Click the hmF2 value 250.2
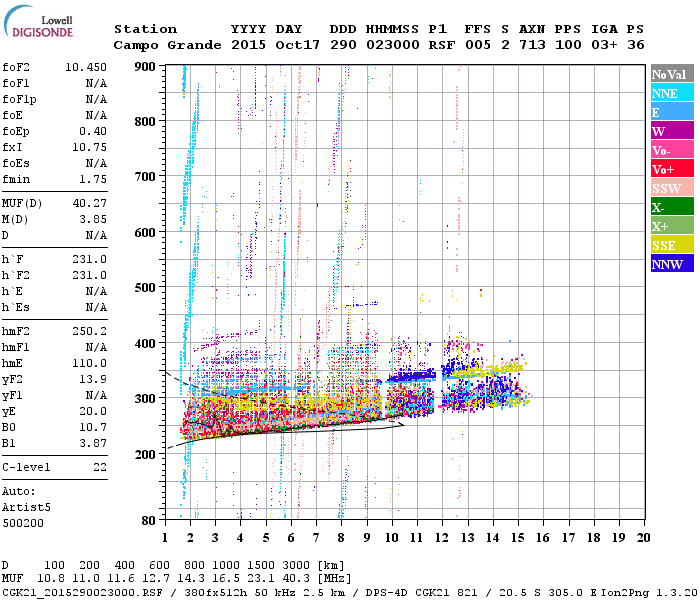The height and width of the screenshot is (600, 700). [x=89, y=331]
